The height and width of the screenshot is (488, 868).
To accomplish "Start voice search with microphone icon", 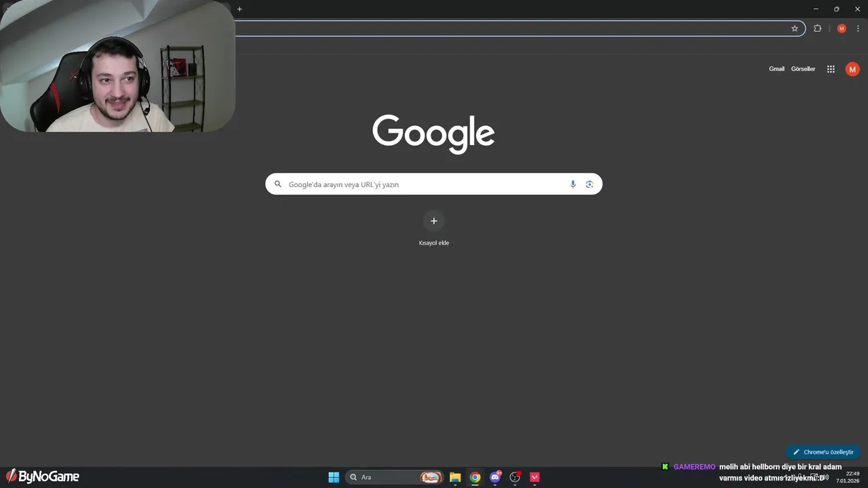I will pos(573,184).
